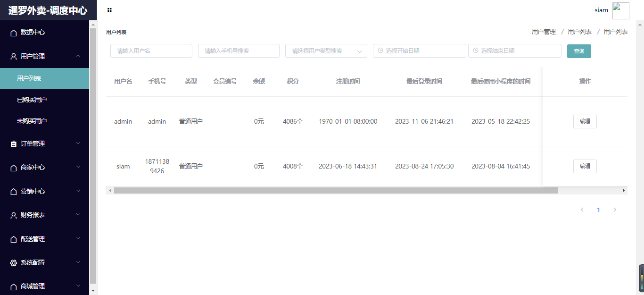Click the 请输入用户名 input field
The width and height of the screenshot is (644, 295).
tap(151, 51)
